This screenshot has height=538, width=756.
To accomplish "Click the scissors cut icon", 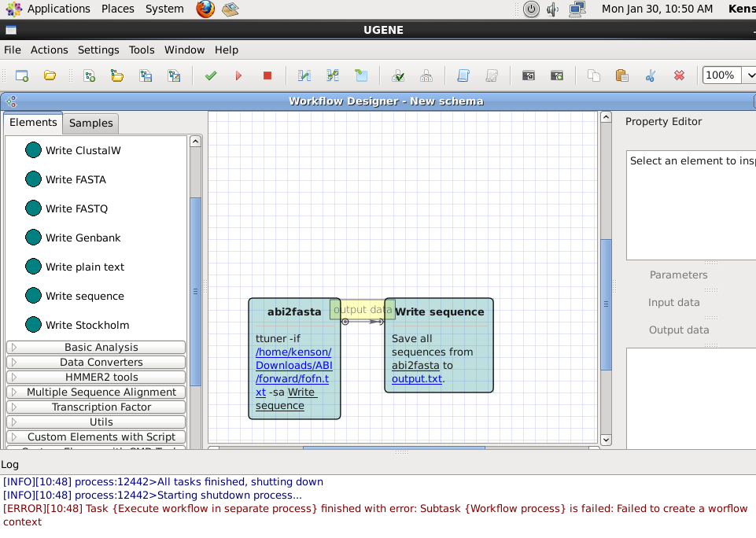I will point(650,76).
